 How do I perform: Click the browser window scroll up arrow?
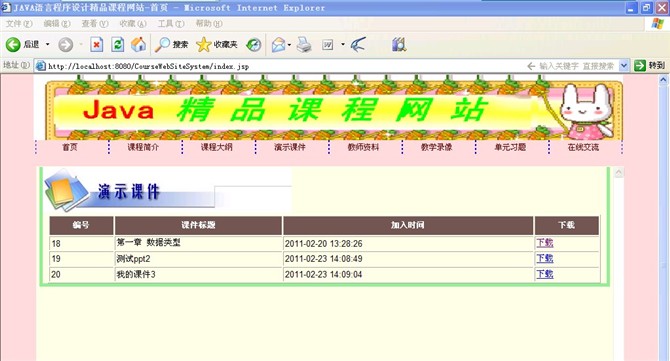coord(663,79)
